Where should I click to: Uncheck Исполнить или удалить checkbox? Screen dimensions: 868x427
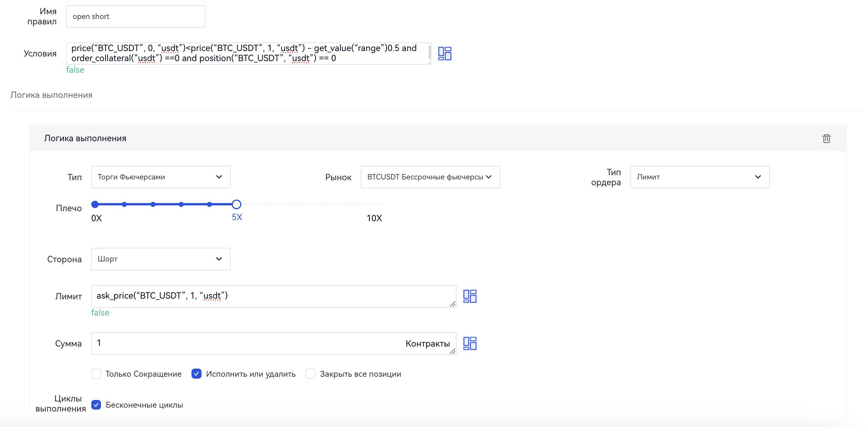tap(196, 374)
